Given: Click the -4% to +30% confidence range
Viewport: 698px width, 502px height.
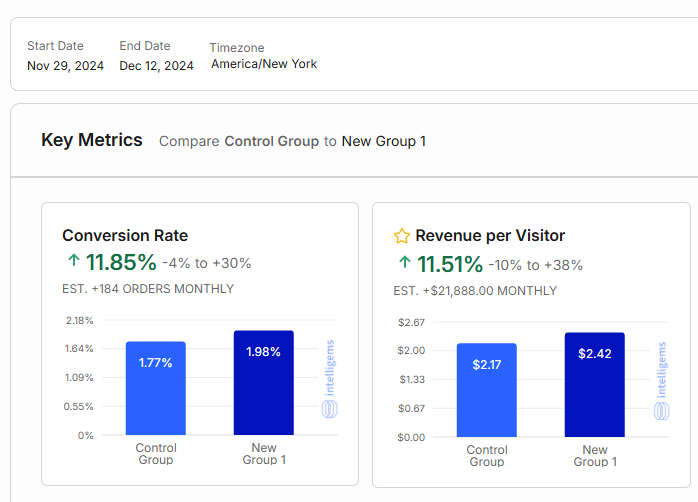Looking at the screenshot, I should 207,263.
